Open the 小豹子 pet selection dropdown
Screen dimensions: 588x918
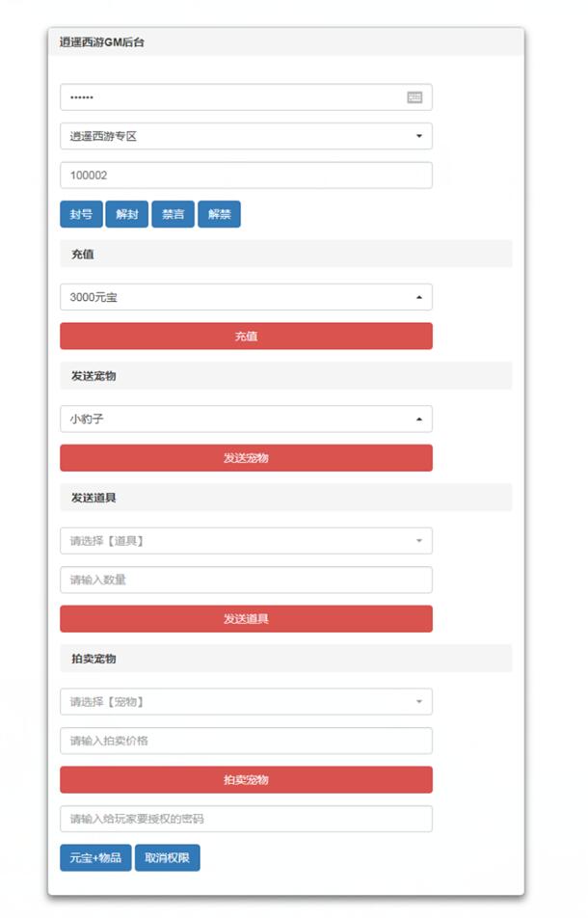click(x=246, y=419)
